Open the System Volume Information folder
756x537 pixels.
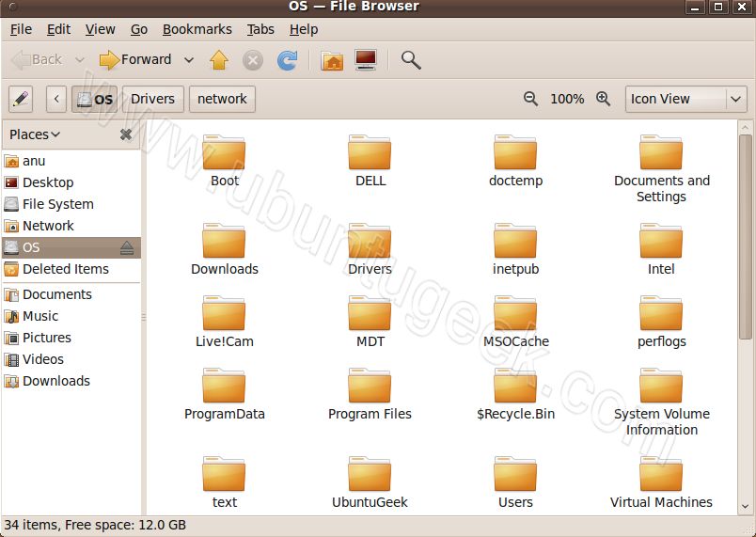coord(662,402)
